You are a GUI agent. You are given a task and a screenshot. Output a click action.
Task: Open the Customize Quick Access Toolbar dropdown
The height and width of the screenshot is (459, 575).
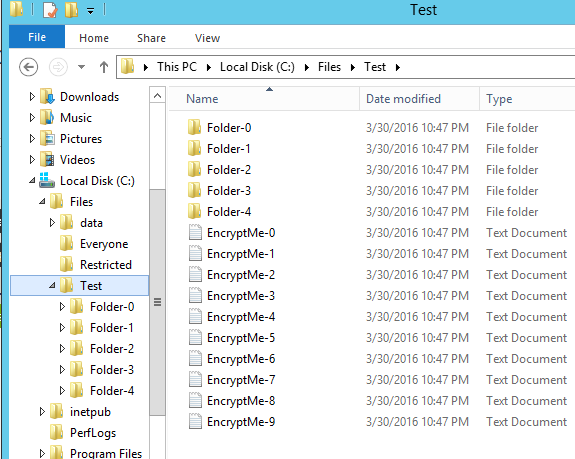click(90, 11)
